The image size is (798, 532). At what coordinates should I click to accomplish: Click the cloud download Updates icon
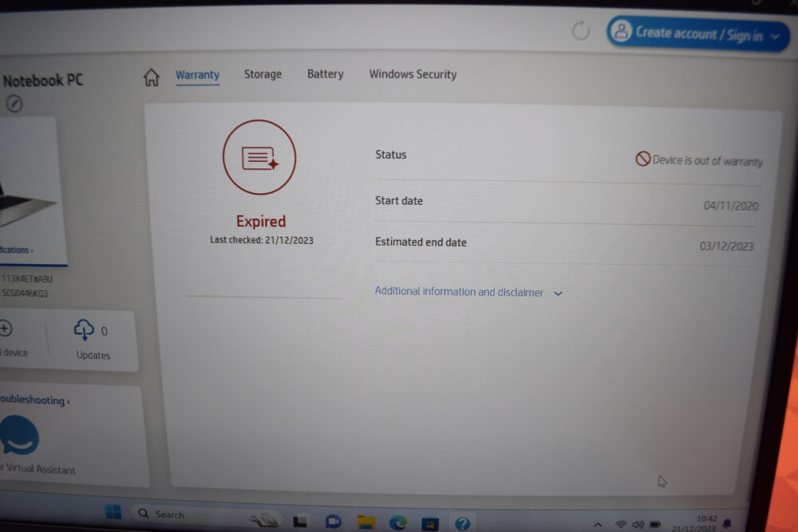[x=84, y=329]
